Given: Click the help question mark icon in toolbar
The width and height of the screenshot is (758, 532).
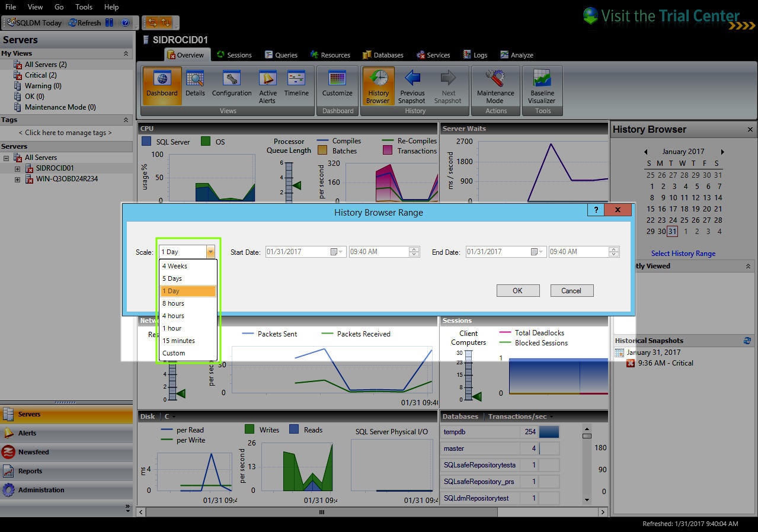Looking at the screenshot, I should tap(125, 23).
